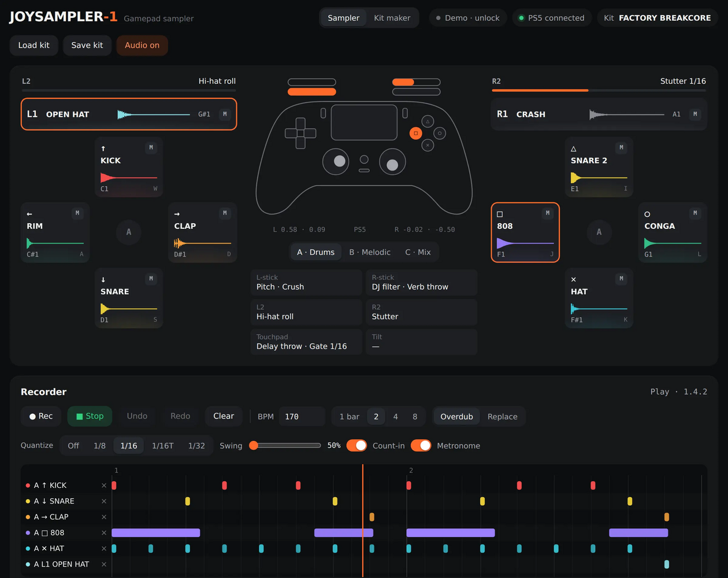Viewport: 728px width, 578px height.
Task: Click the CONGA pad waveform
Action: (673, 243)
